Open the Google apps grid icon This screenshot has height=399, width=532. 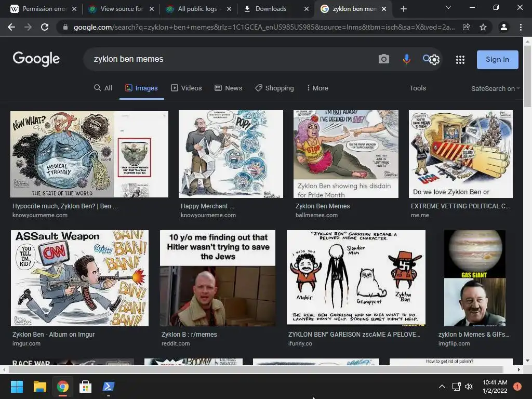(460, 60)
